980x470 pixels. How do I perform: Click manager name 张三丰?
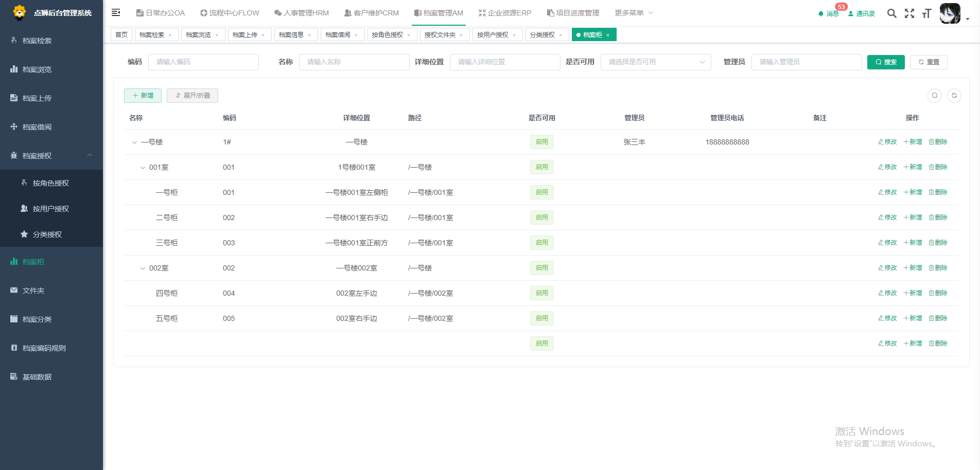[x=635, y=142]
